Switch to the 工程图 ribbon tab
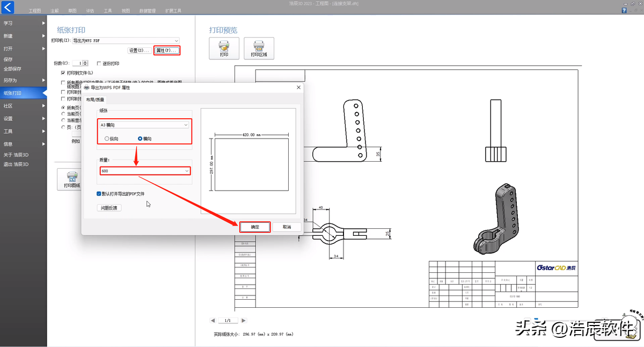Viewport: 644px width, 347px height. [35, 11]
